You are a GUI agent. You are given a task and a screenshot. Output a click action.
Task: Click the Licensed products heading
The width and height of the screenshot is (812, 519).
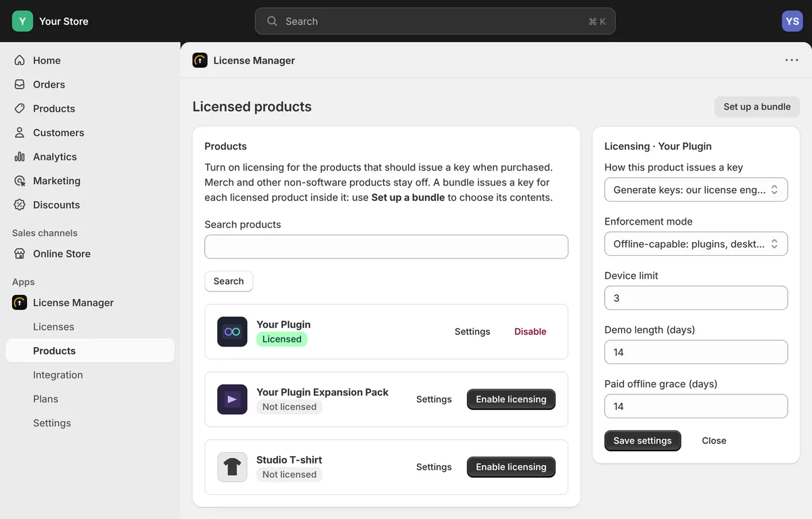pos(252,106)
